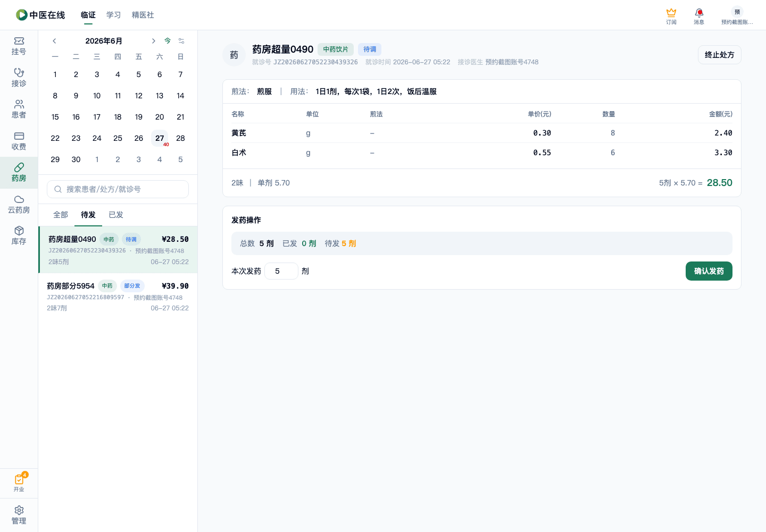Select the 药房 pharmacy sidebar icon
766x532 pixels.
(x=19, y=173)
